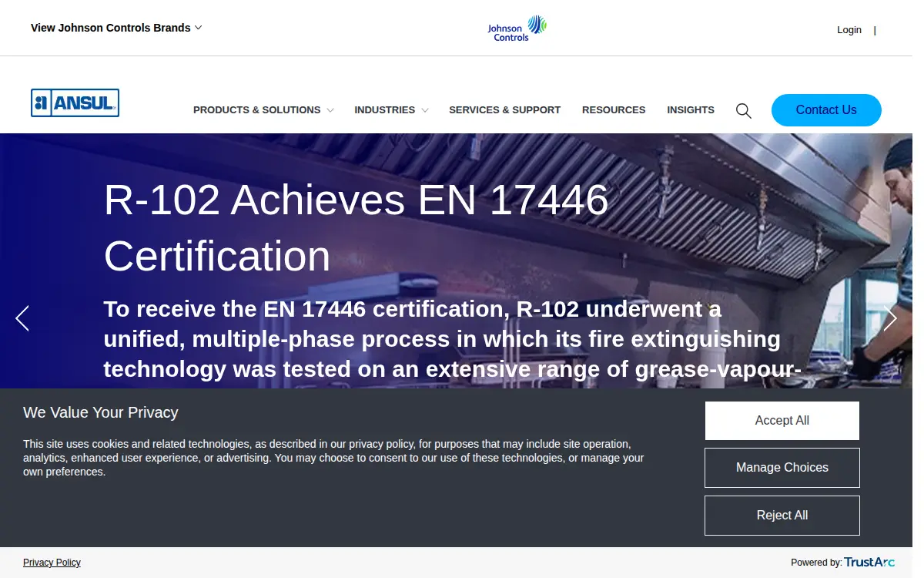Reject All cookies

coord(782,516)
